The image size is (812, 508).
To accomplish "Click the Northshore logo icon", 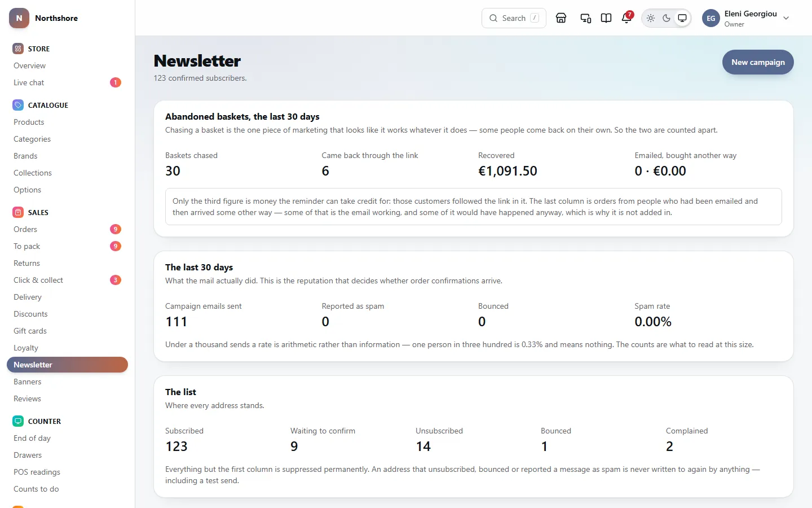I will (19, 18).
